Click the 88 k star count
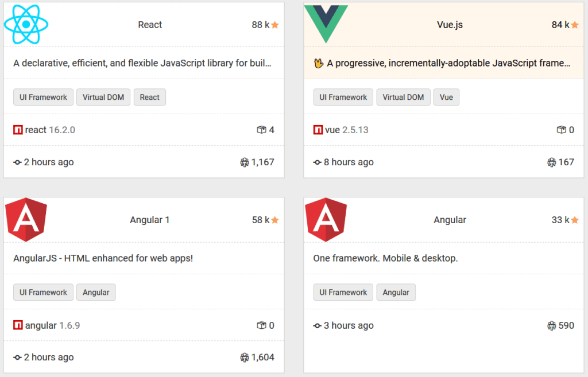Image resolution: width=588 pixels, height=377 pixels. click(261, 25)
